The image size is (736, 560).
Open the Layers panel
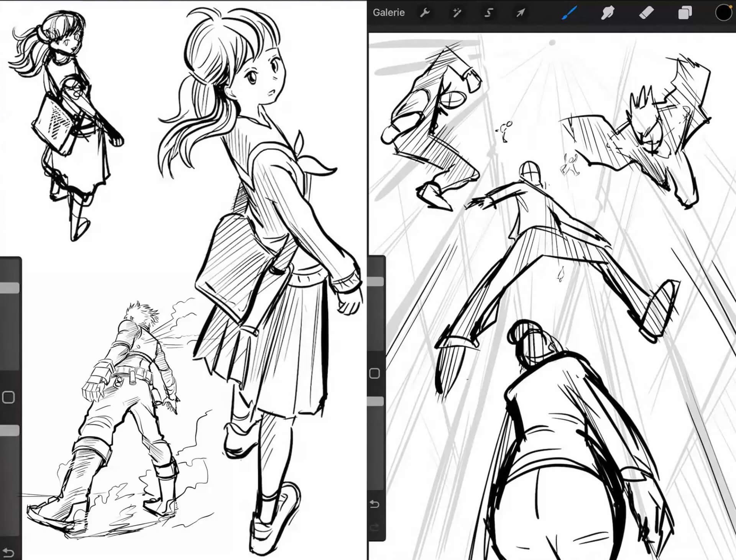click(x=685, y=13)
